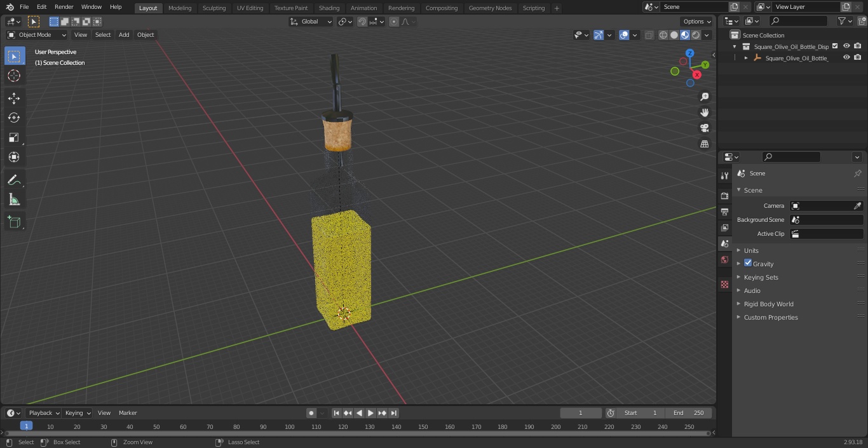The width and height of the screenshot is (868, 448).
Task: Activate the Select Box tool
Action: (x=14, y=56)
